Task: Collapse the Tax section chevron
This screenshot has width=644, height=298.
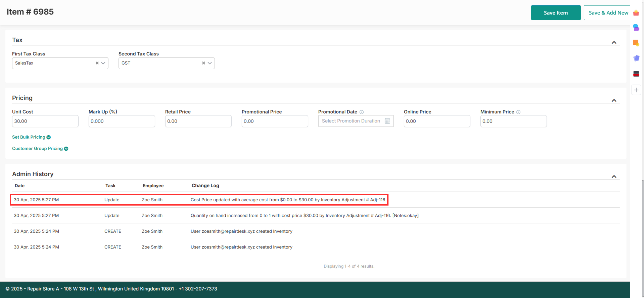Action: click(614, 43)
